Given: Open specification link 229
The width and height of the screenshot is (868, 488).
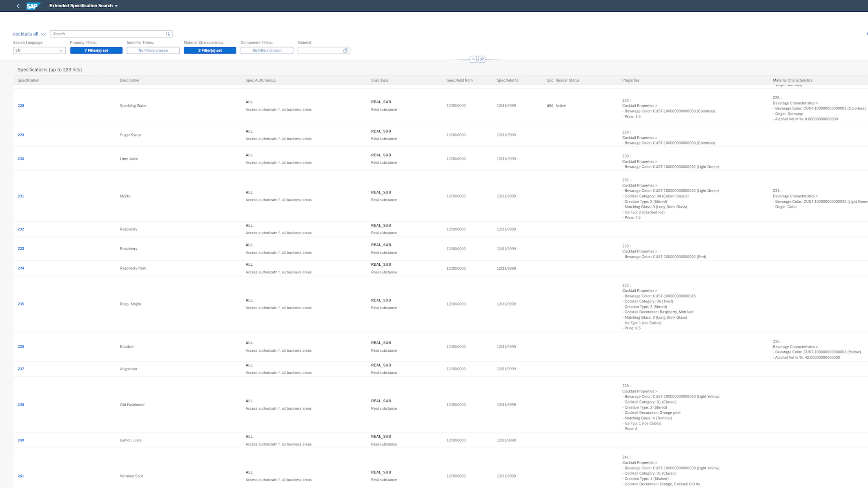Looking at the screenshot, I should point(21,135).
